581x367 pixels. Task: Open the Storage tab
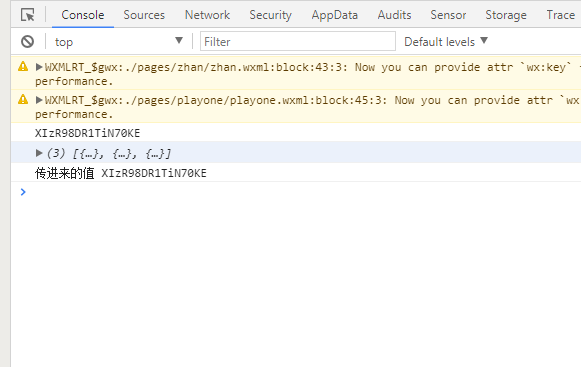click(506, 15)
